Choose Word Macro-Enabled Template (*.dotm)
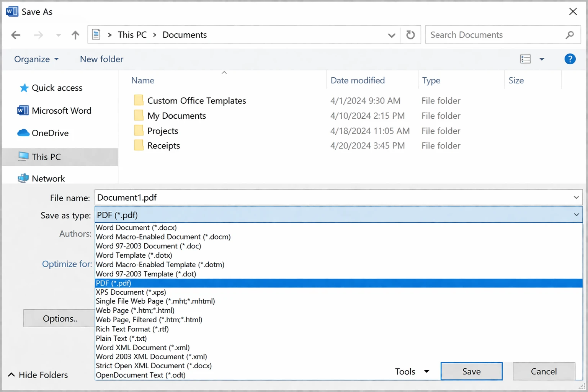 pos(339,264)
